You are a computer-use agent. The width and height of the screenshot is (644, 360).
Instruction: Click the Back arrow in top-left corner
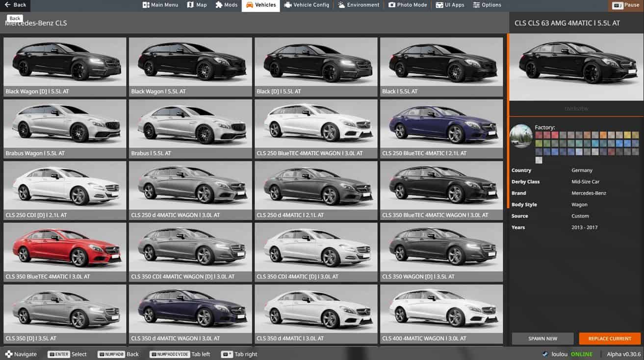pos(15,5)
